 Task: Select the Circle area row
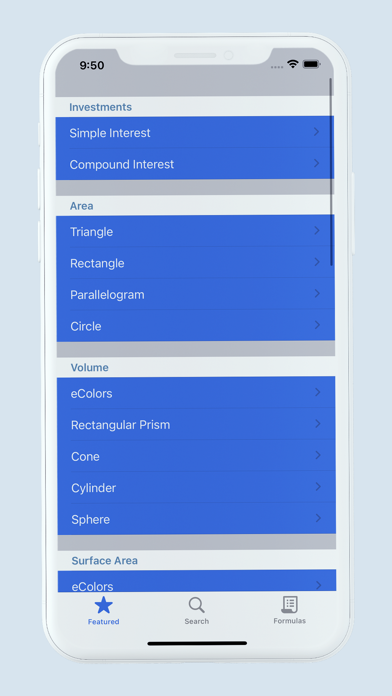point(196,325)
